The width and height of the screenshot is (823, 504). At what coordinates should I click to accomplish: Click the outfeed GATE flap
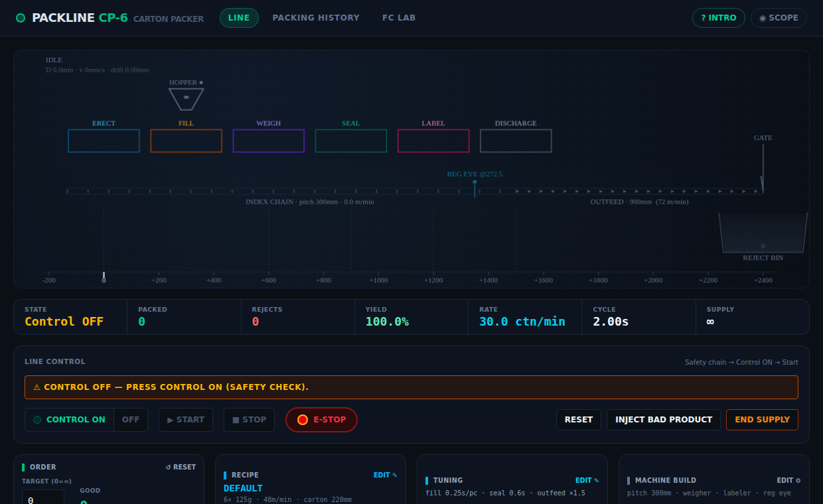point(763,169)
